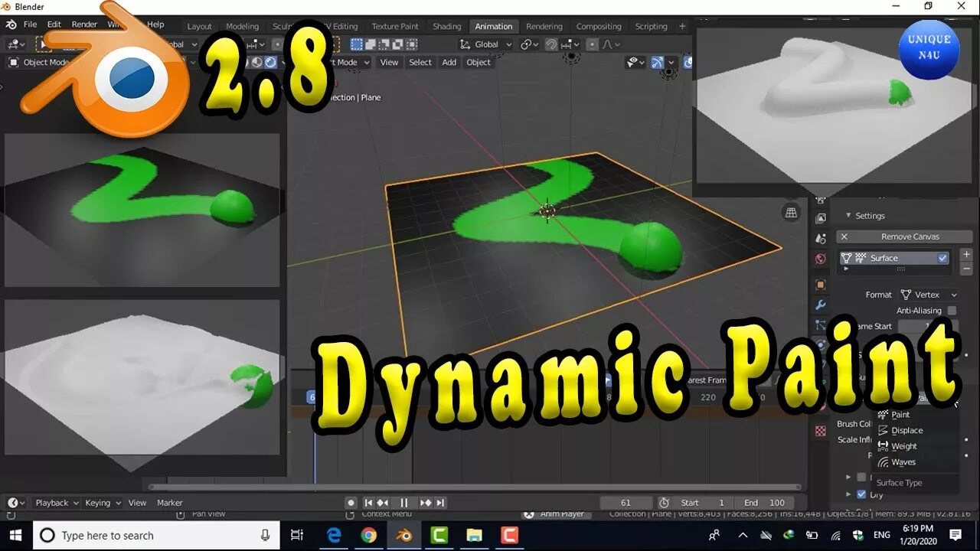Open the File menu

(30, 24)
